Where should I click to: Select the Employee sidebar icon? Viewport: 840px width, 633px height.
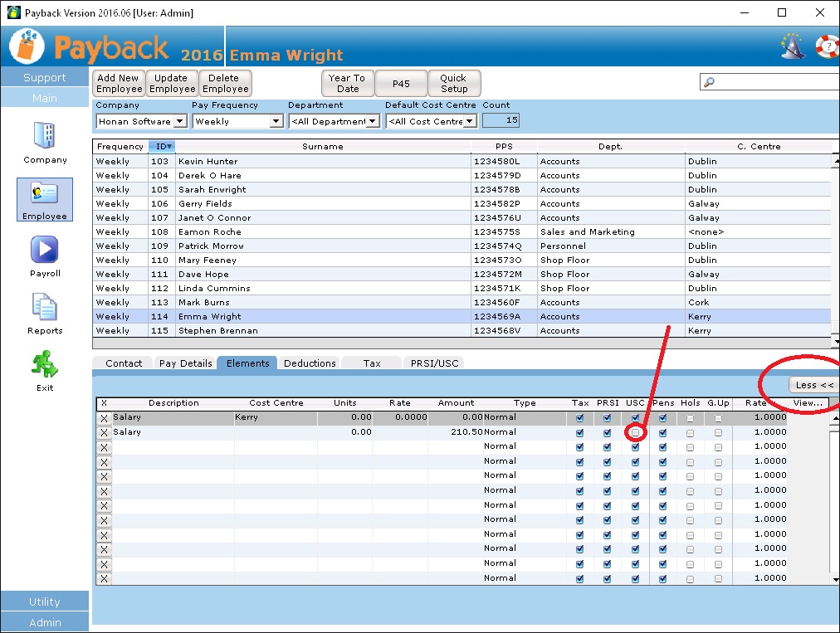pos(45,194)
